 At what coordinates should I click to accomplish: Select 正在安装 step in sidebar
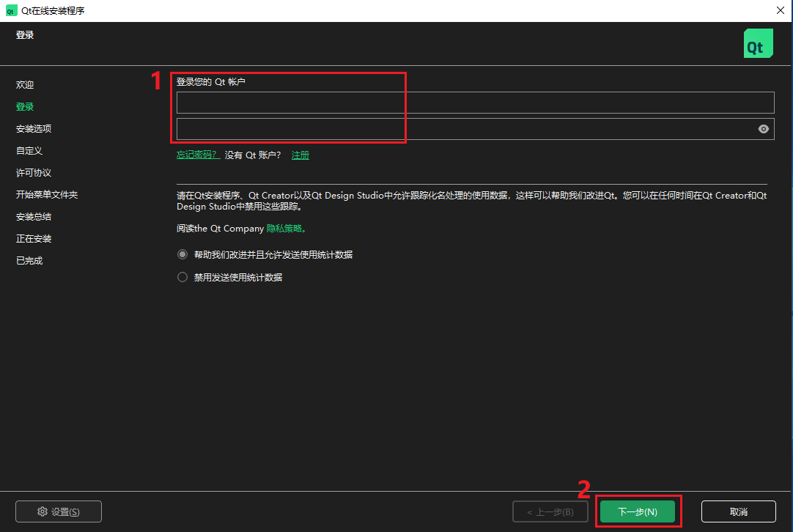tap(34, 239)
